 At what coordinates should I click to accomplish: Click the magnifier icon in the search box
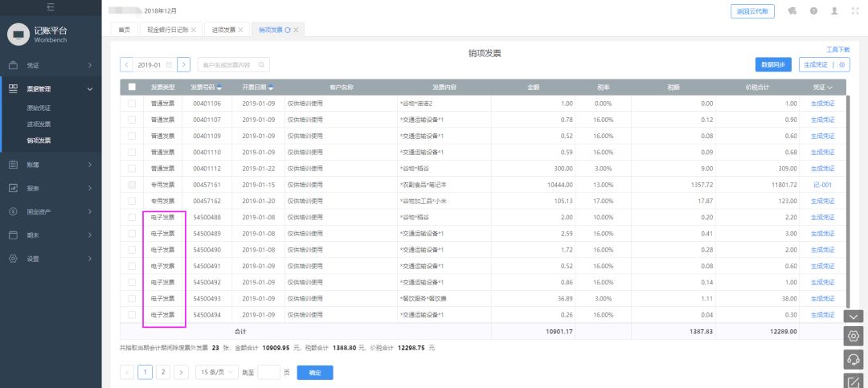pyautogui.click(x=260, y=65)
